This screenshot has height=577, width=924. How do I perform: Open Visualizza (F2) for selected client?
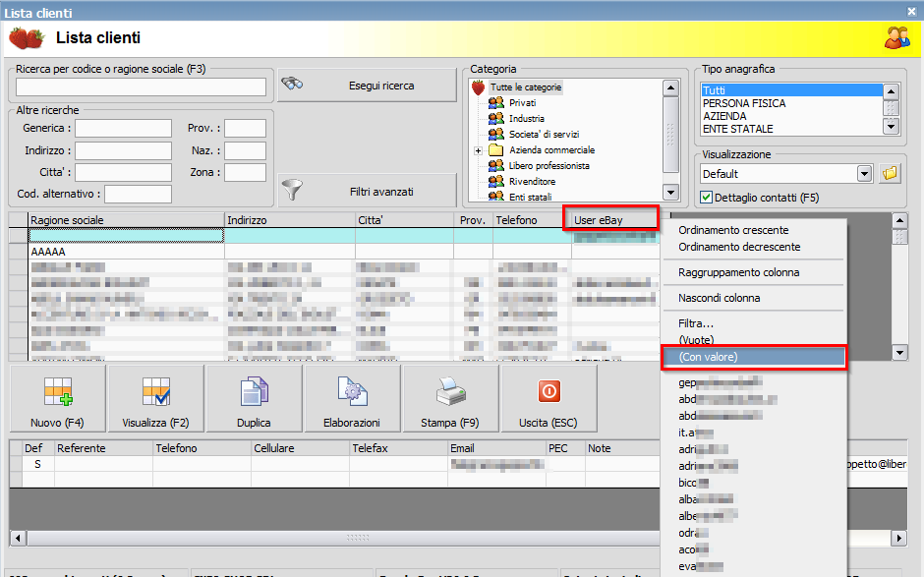155,399
